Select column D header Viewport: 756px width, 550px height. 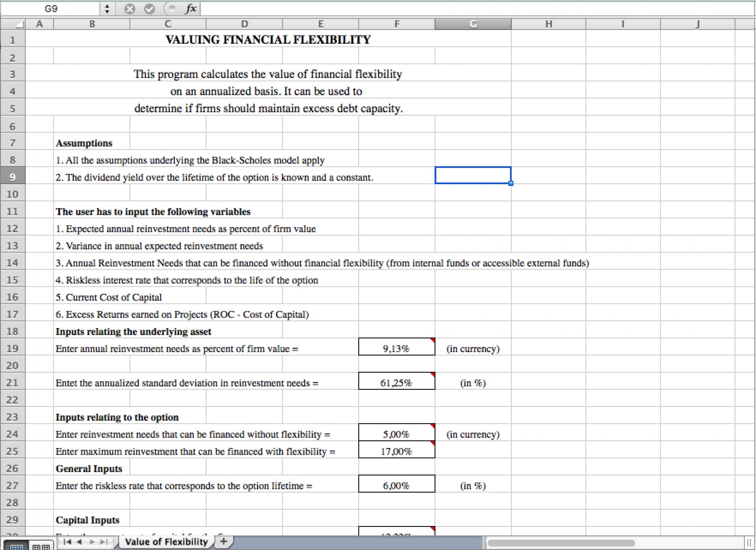244,24
